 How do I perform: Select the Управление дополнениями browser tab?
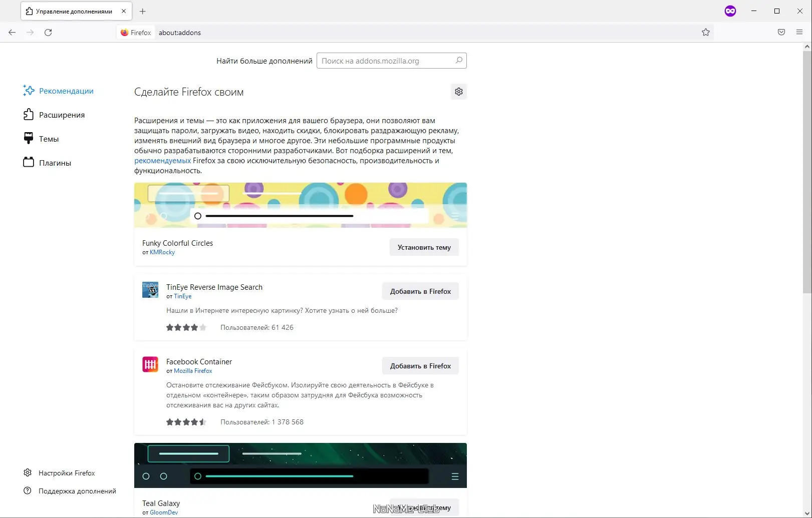(x=76, y=11)
